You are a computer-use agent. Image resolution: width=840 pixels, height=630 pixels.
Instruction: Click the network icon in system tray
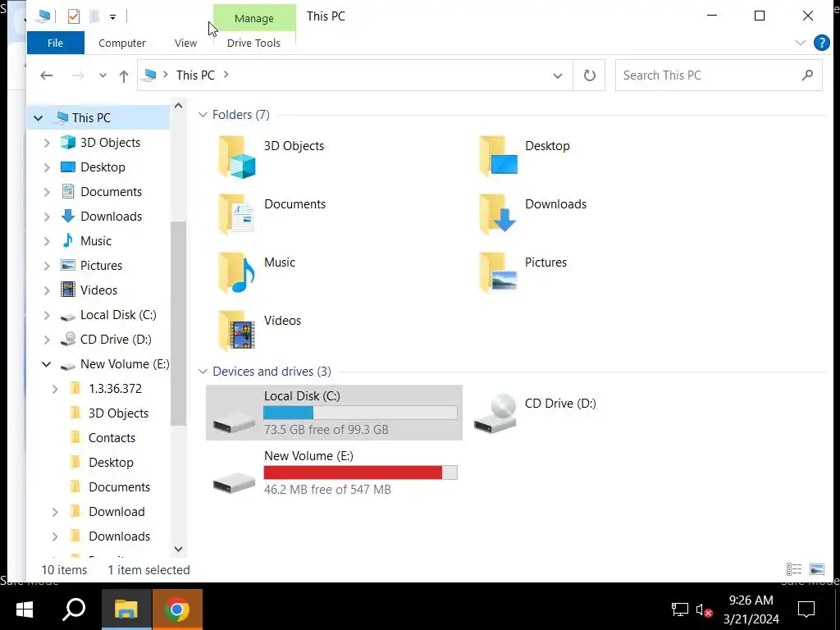coord(680,609)
